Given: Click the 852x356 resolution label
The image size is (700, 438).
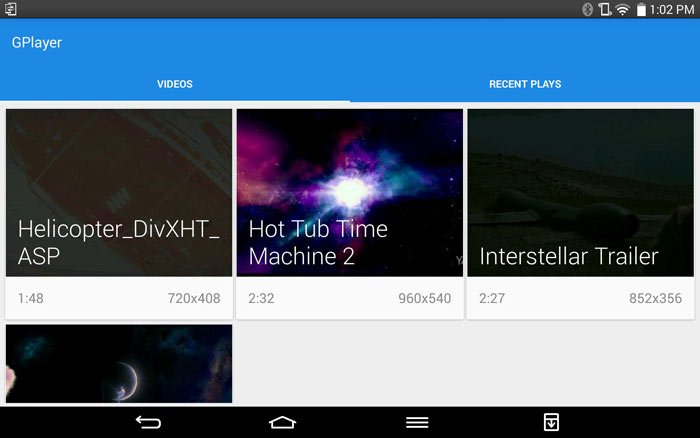Looking at the screenshot, I should point(655,298).
